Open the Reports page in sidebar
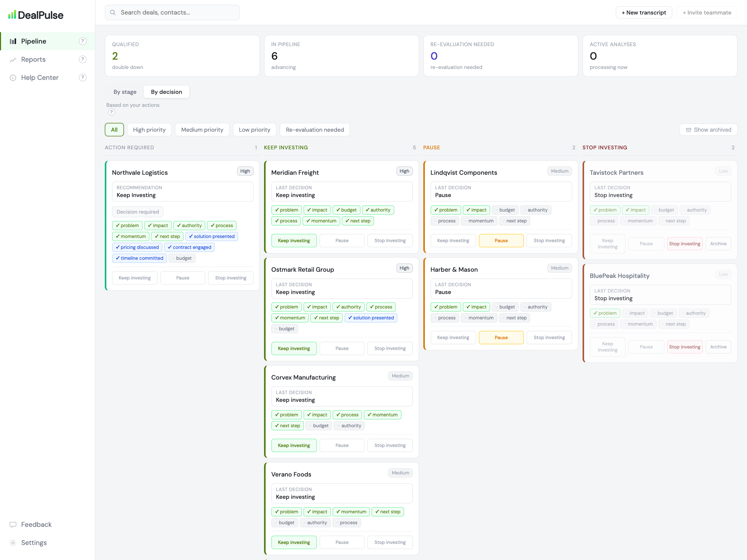Screen dimensions: 747x560 (48, 59)
